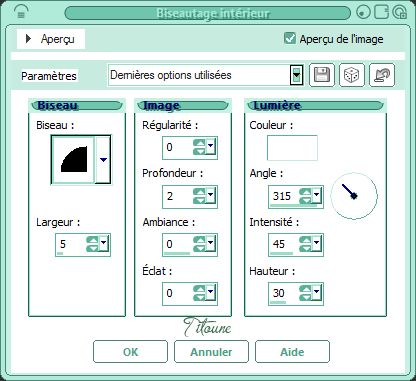Image resolution: width=416 pixels, height=381 pixels.
Task: Open the Largeur slider dropdown arrow
Action: pyautogui.click(x=104, y=242)
